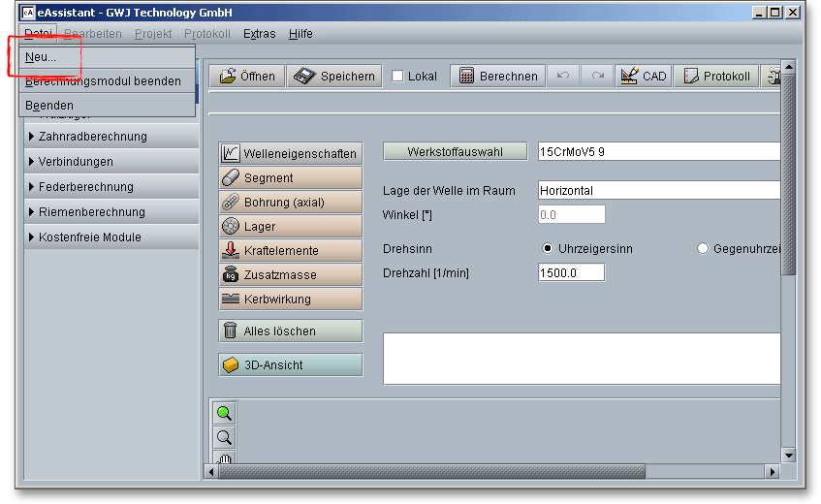The height and width of the screenshot is (504, 821).
Task: Click the white magnifier zoom tool
Action: 224,437
